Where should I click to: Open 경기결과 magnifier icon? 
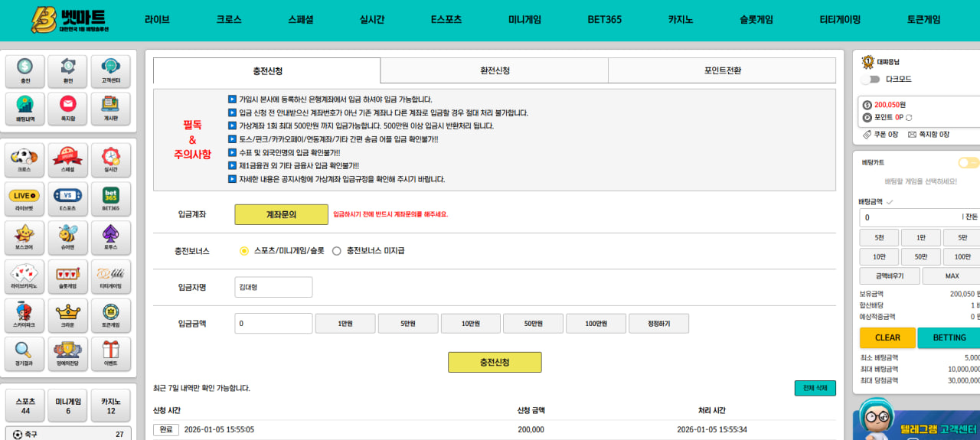[25, 354]
